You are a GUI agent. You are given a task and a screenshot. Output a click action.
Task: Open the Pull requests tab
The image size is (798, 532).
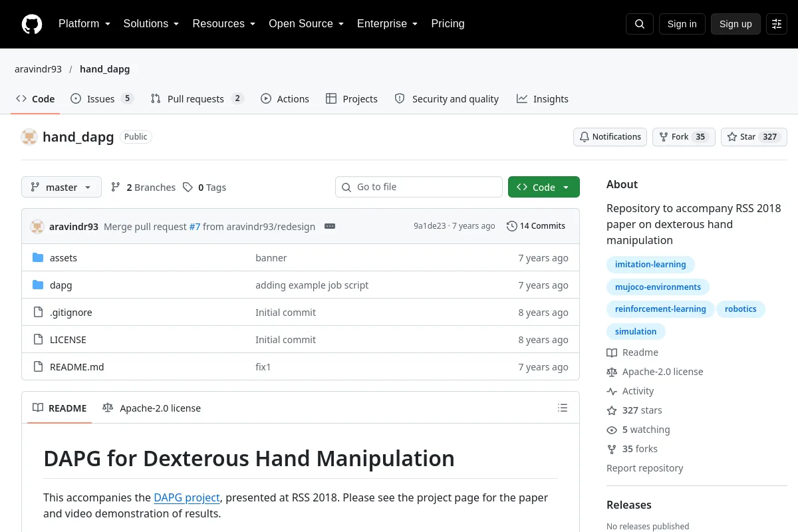coord(198,99)
